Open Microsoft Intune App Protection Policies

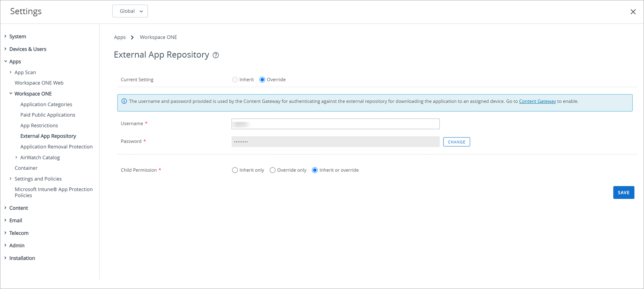pyautogui.click(x=54, y=192)
